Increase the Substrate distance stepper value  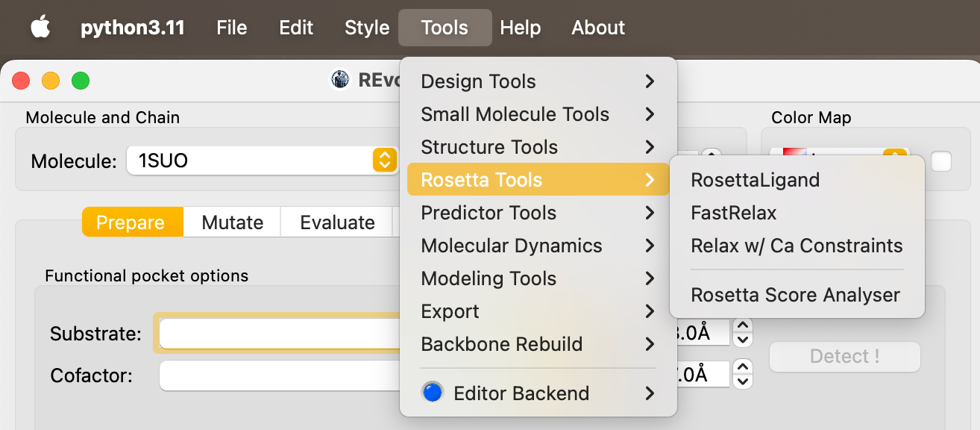coord(742,325)
